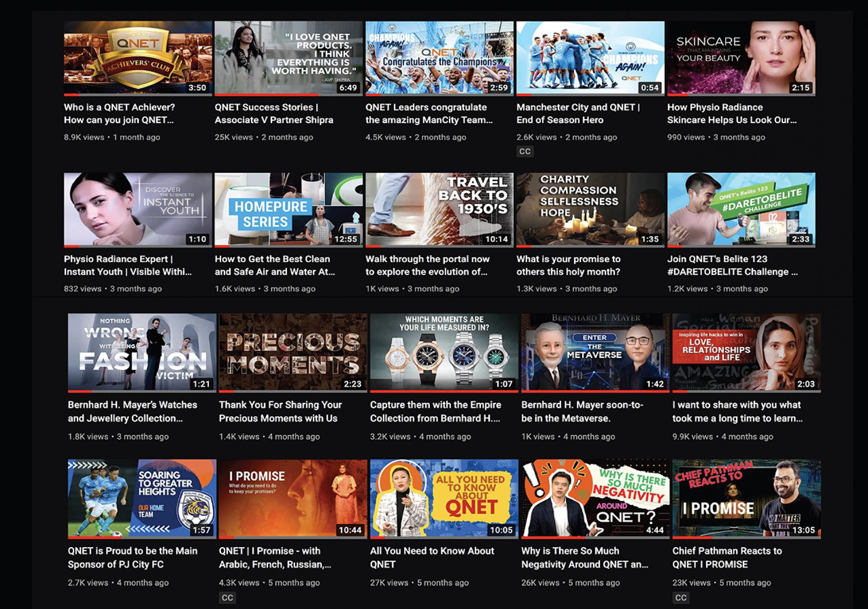Viewport: 868px width, 609px height.
Task: Open the 'HomePure Series' thumbnail
Action: [288, 210]
